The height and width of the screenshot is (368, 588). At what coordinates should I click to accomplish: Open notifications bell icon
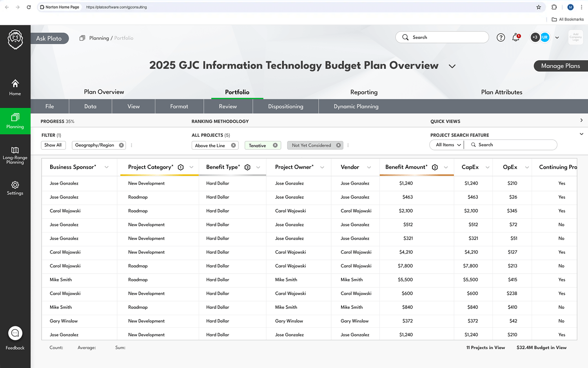[x=516, y=38]
